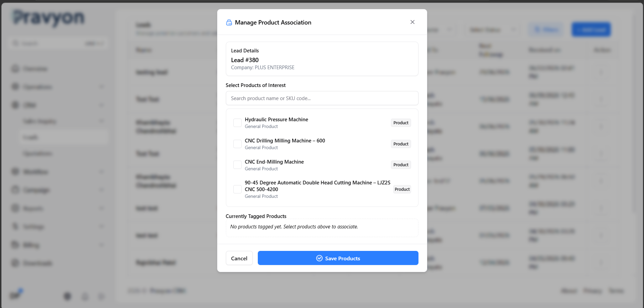The height and width of the screenshot is (308, 644).
Task: Focus the product name or SKU search field
Action: point(322,98)
